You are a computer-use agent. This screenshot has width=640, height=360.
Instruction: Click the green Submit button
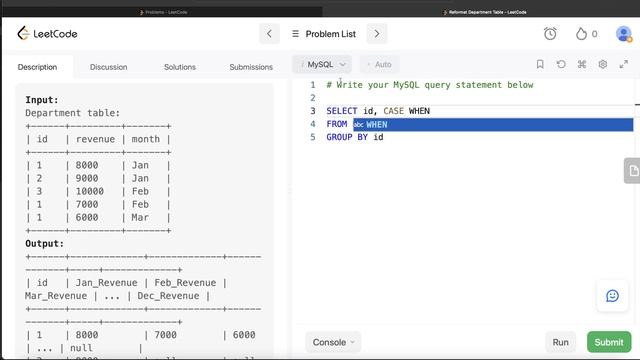coord(609,342)
